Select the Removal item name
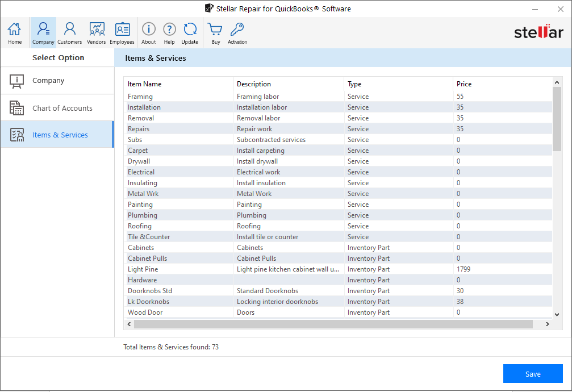 [141, 118]
